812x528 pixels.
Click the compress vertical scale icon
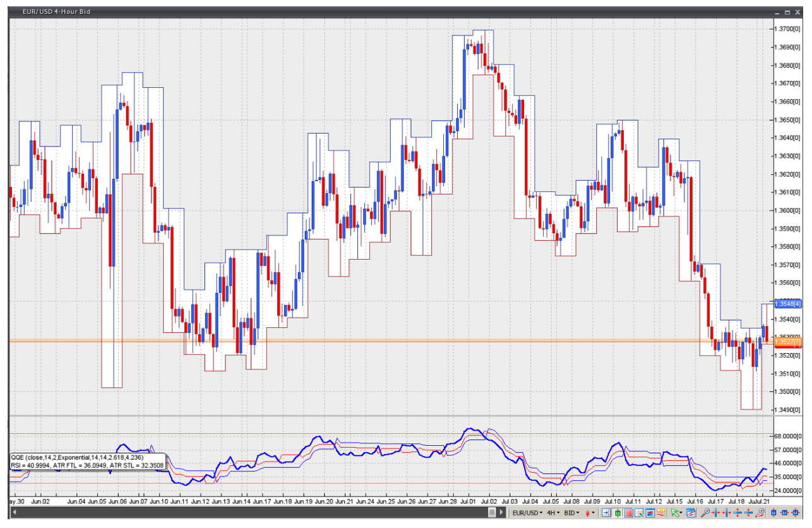click(748, 512)
